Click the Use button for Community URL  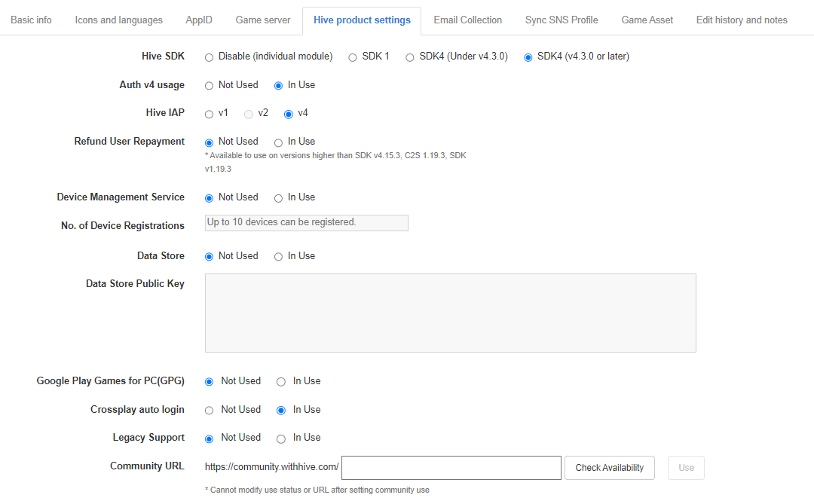pos(686,468)
